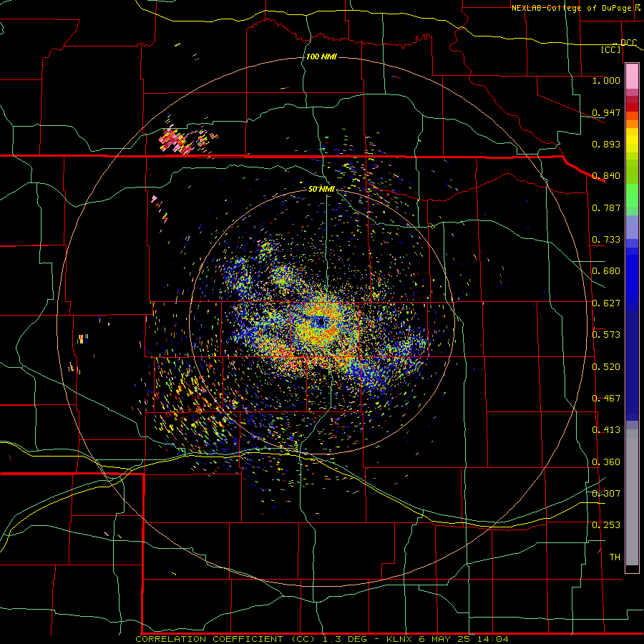Click the 0.627 scale value
Image resolution: width=644 pixels, height=644 pixels.
606,303
